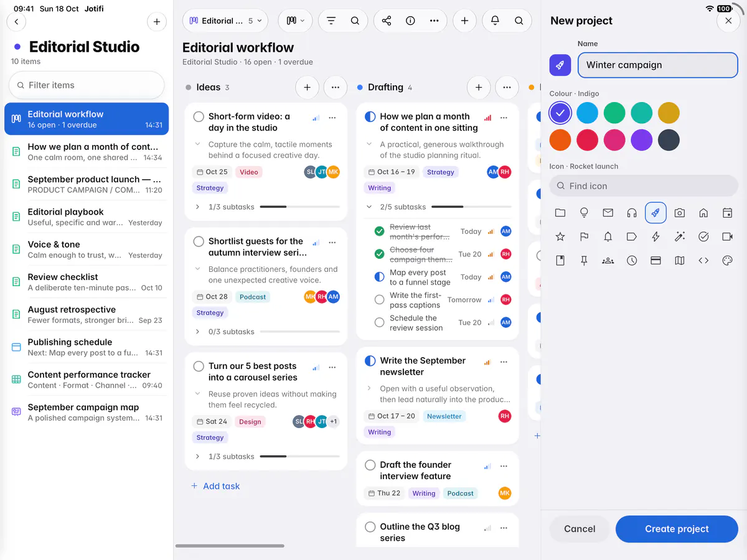This screenshot has height=560, width=747.
Task: Check the Schedule the review session subtask
Action: pos(379,322)
